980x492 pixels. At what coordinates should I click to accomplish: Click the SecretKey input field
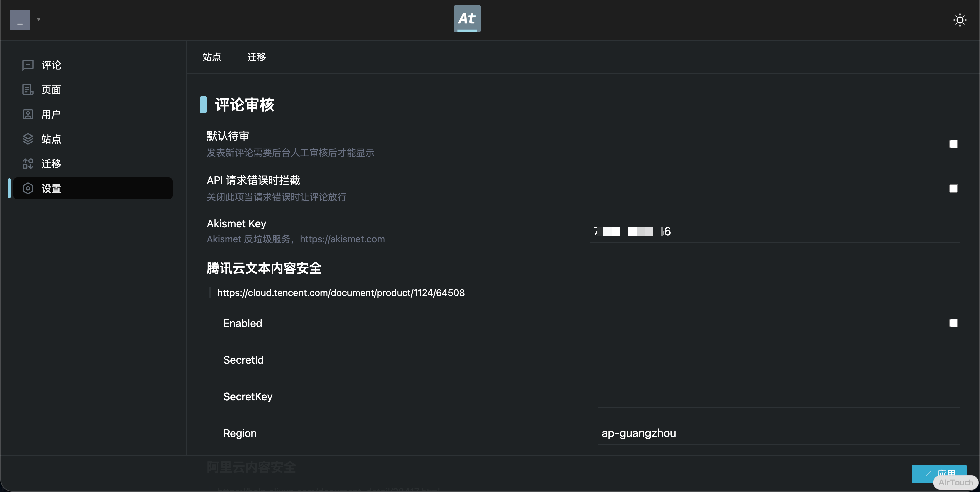point(776,396)
